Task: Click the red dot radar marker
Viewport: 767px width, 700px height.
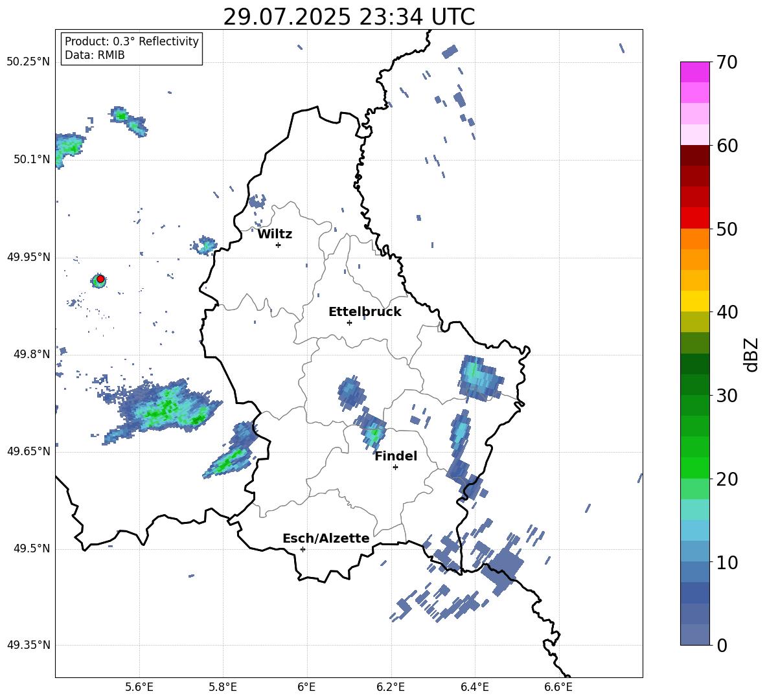Action: (x=100, y=278)
